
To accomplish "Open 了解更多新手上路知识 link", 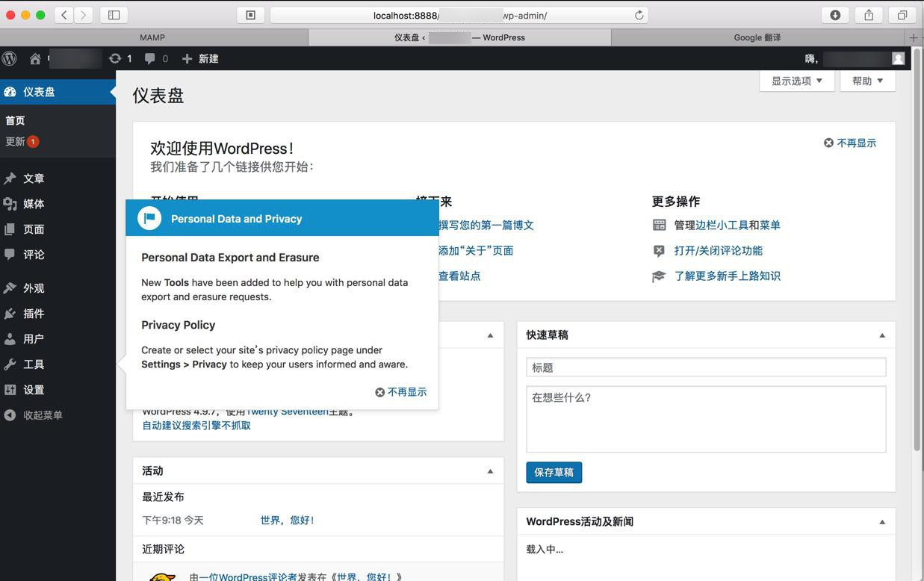I will (728, 276).
